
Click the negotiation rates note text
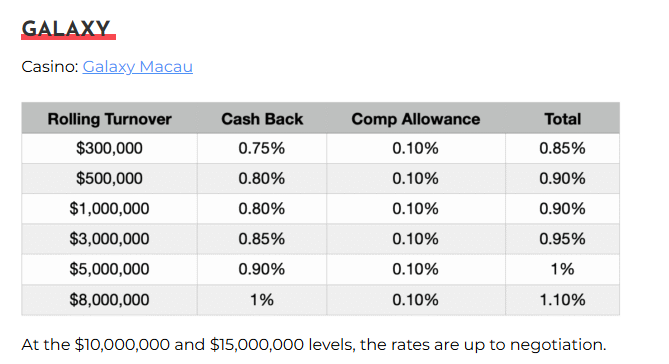point(314,344)
